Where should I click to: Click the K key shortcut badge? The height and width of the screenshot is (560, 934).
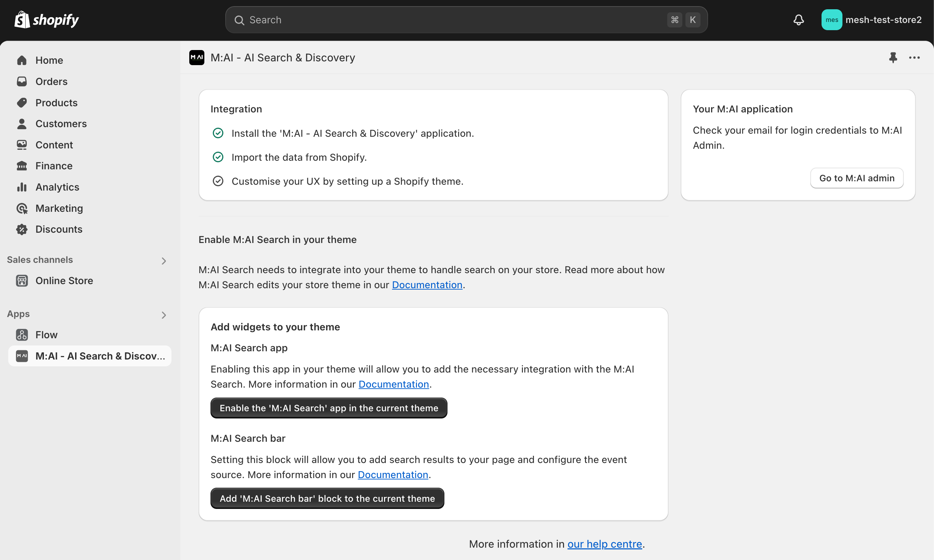click(x=693, y=20)
